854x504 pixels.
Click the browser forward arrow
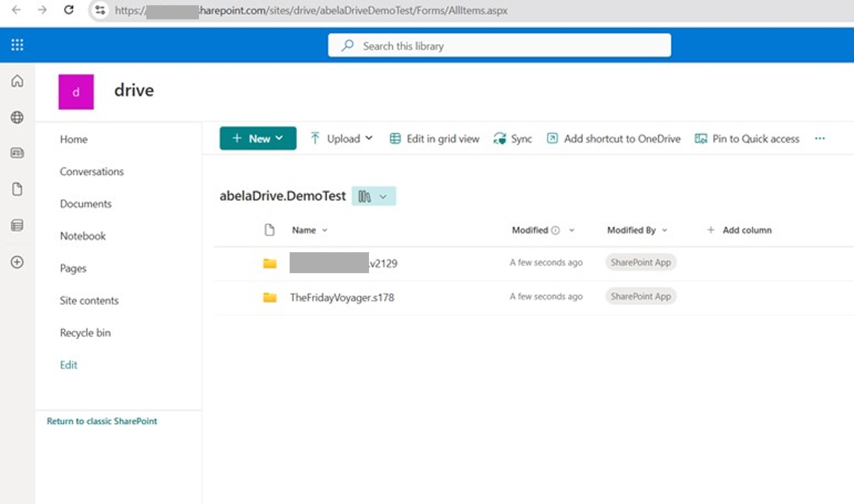tap(42, 10)
